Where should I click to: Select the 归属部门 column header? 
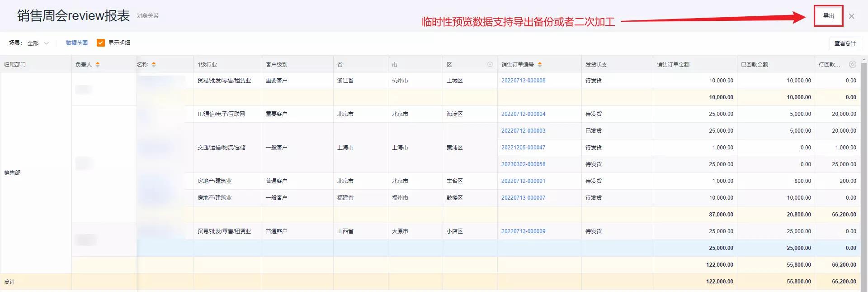point(36,64)
